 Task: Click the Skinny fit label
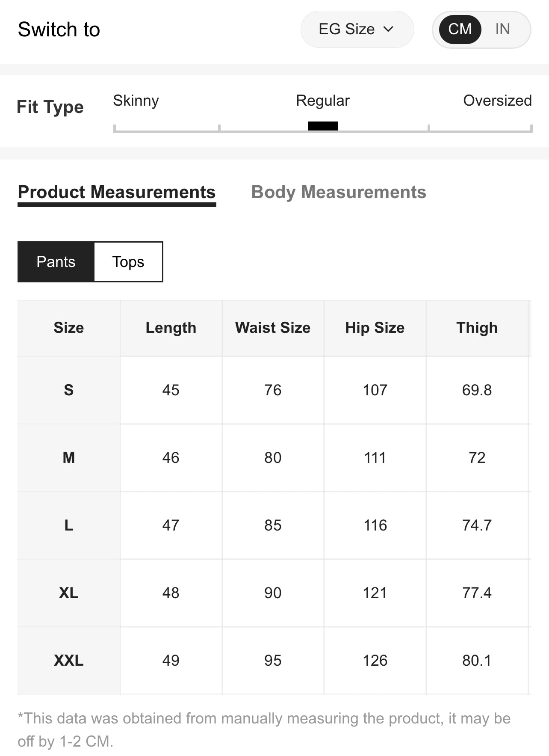(136, 101)
